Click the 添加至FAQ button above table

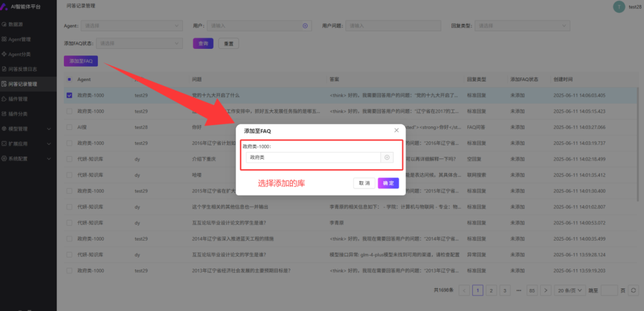point(81,61)
